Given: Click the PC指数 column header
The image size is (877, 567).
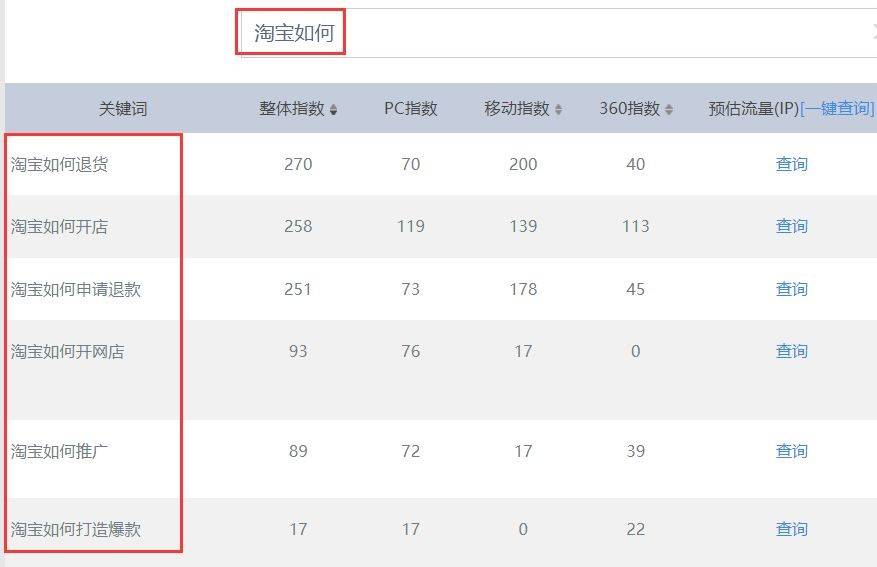Looking at the screenshot, I should point(411,108).
